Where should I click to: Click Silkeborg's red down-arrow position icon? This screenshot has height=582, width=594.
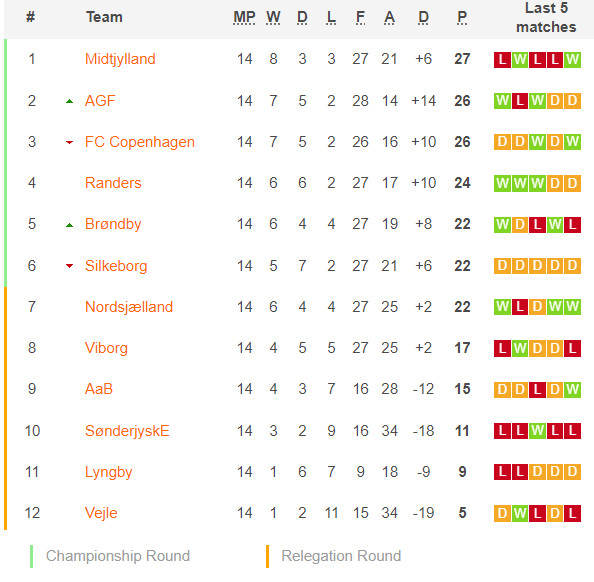pos(69,266)
